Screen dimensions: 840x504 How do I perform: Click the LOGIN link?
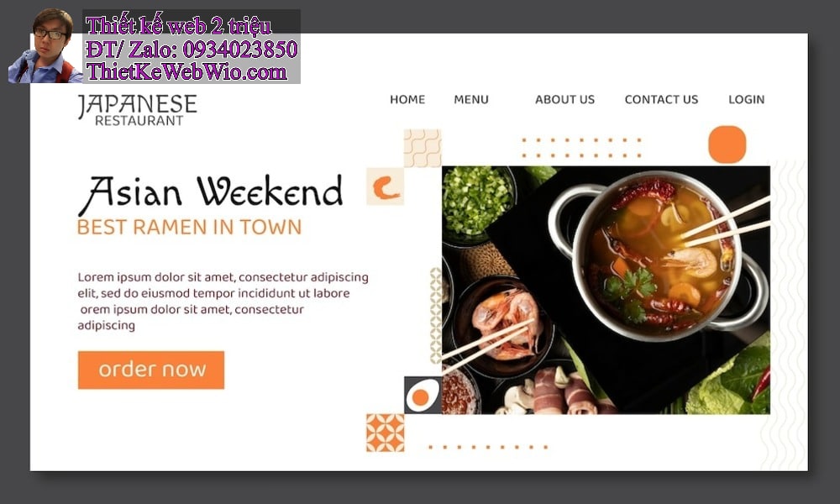(746, 100)
